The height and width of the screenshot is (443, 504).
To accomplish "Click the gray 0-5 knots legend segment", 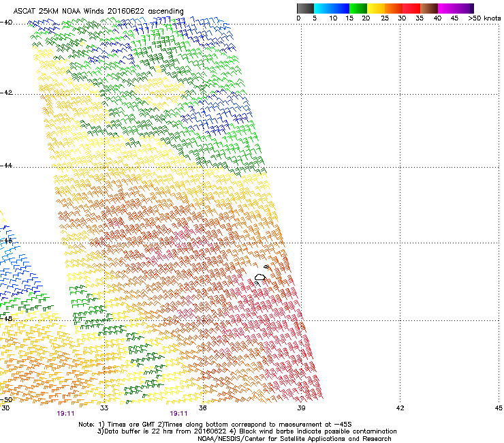I will pos(305,8).
